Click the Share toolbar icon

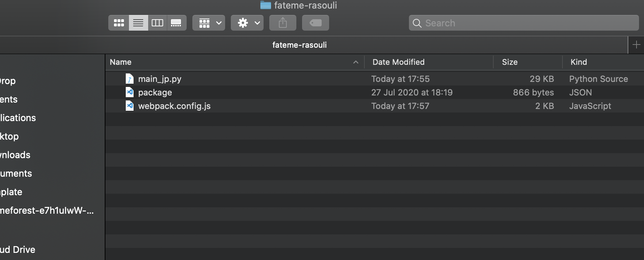pos(283,23)
